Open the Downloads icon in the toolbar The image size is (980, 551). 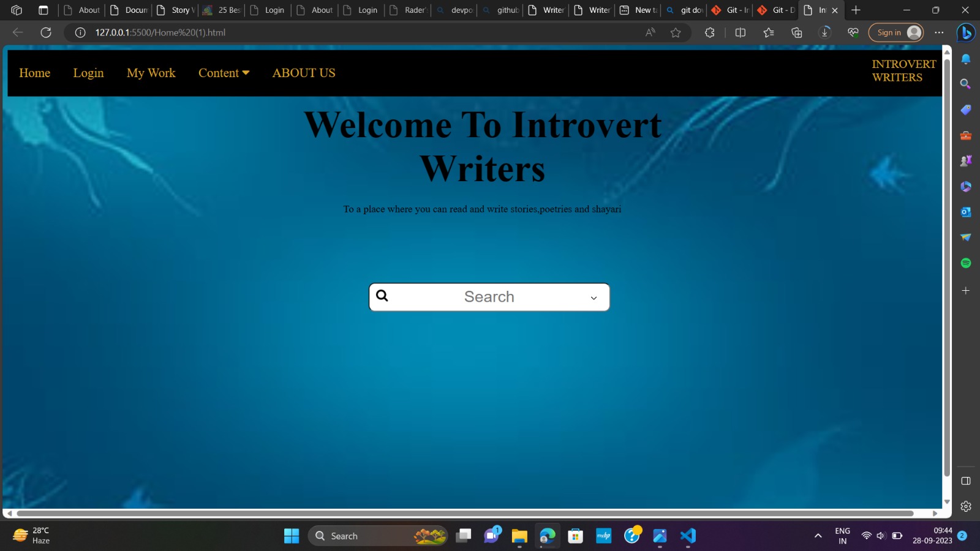coord(825,32)
